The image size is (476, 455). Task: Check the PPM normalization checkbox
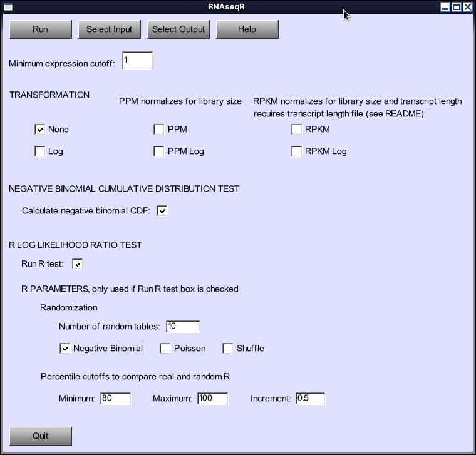(x=158, y=130)
